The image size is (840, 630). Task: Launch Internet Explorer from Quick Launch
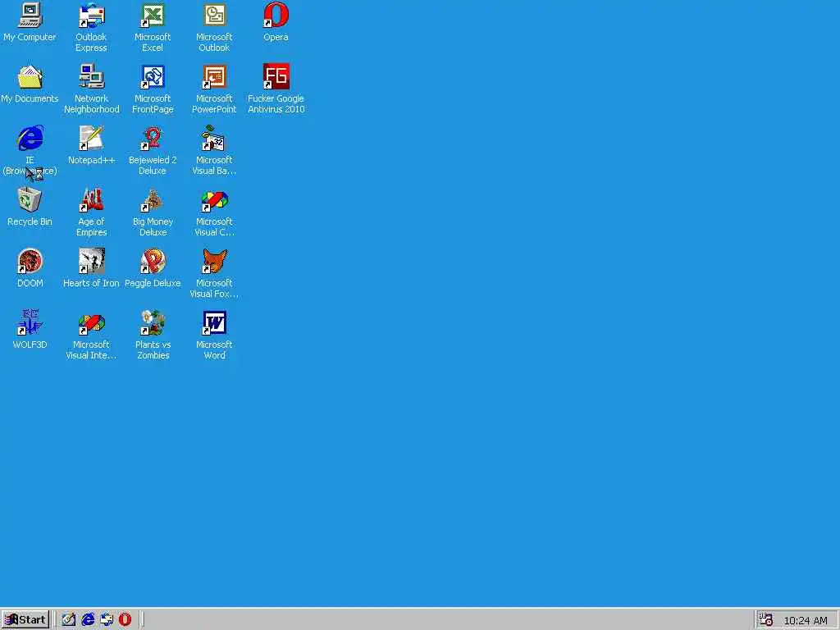click(x=88, y=620)
